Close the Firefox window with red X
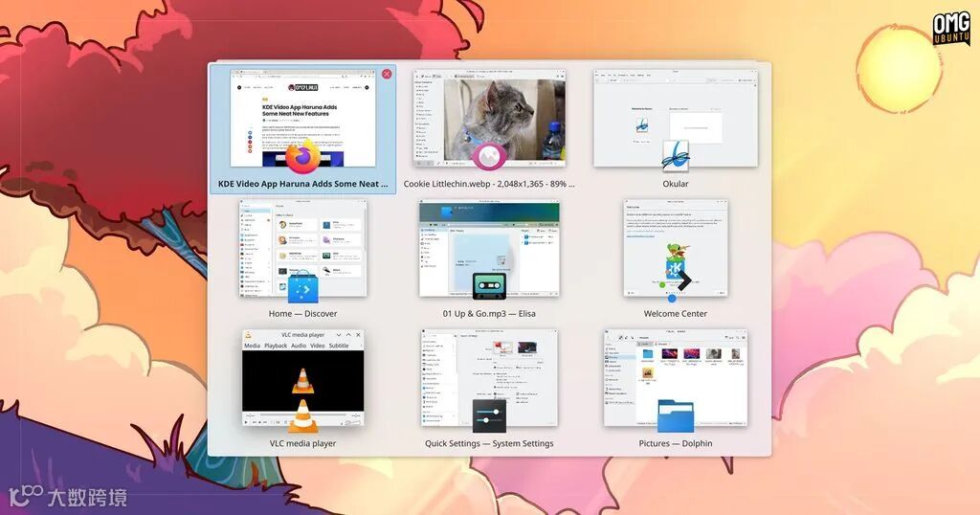The image size is (980, 515). pos(387,74)
